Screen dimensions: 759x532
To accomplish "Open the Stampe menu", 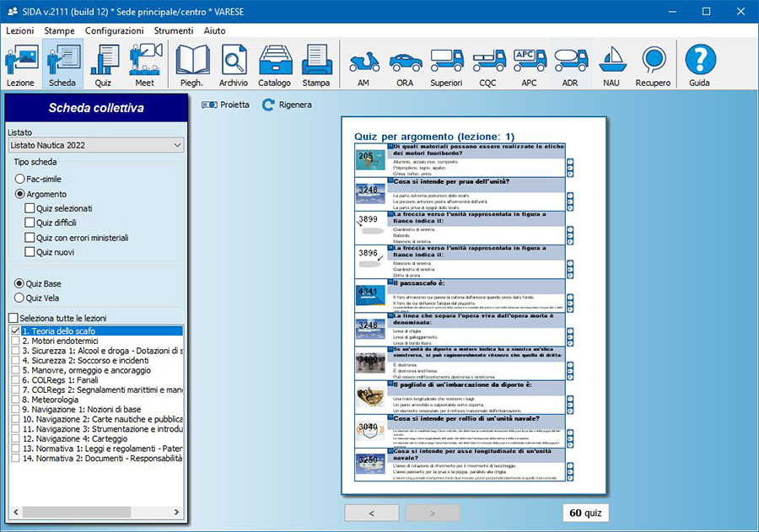I will point(59,30).
